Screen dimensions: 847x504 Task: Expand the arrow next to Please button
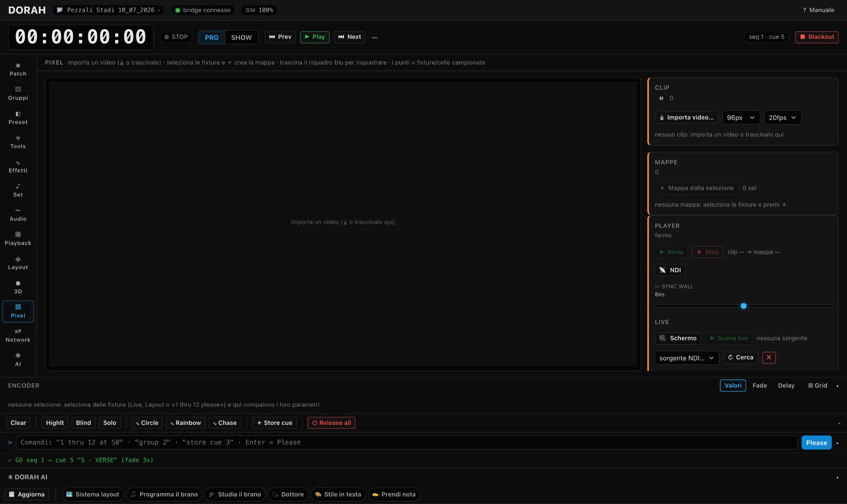coord(837,443)
